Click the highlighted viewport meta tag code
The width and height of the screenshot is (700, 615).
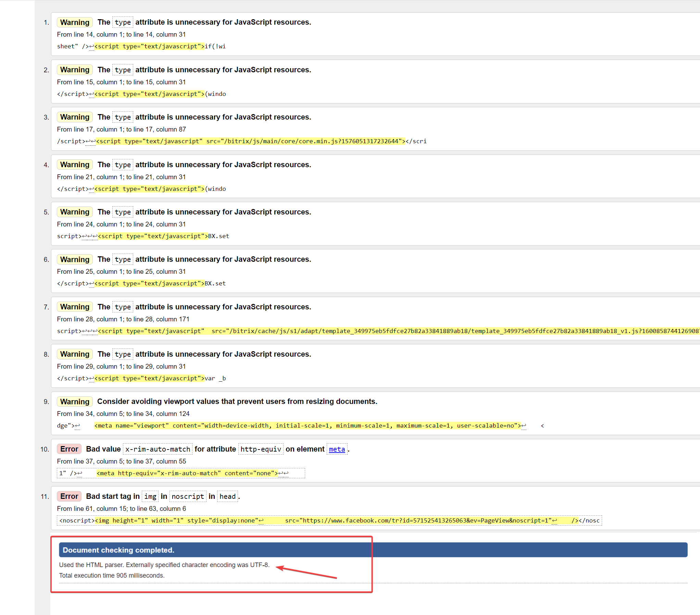coord(308,426)
